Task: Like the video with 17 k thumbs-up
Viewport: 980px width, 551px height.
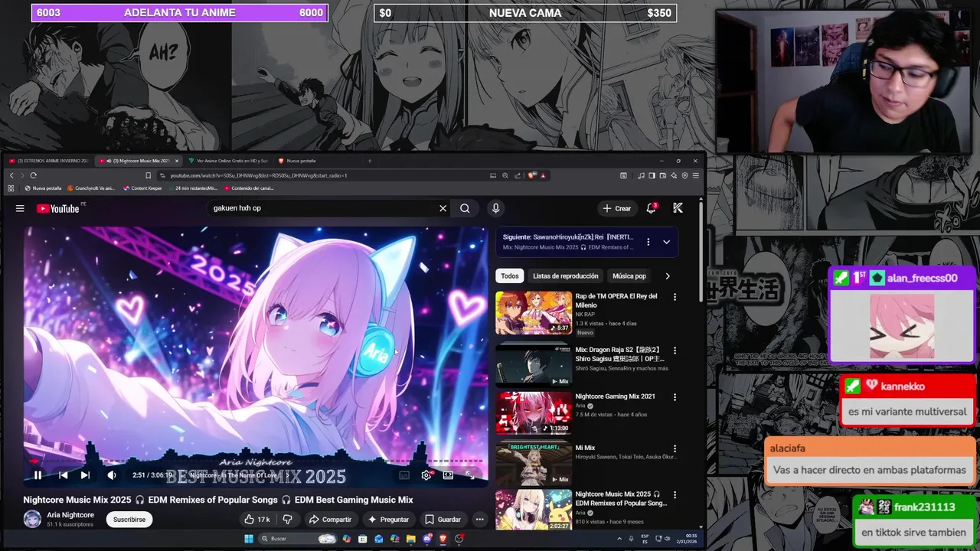Action: 256,520
